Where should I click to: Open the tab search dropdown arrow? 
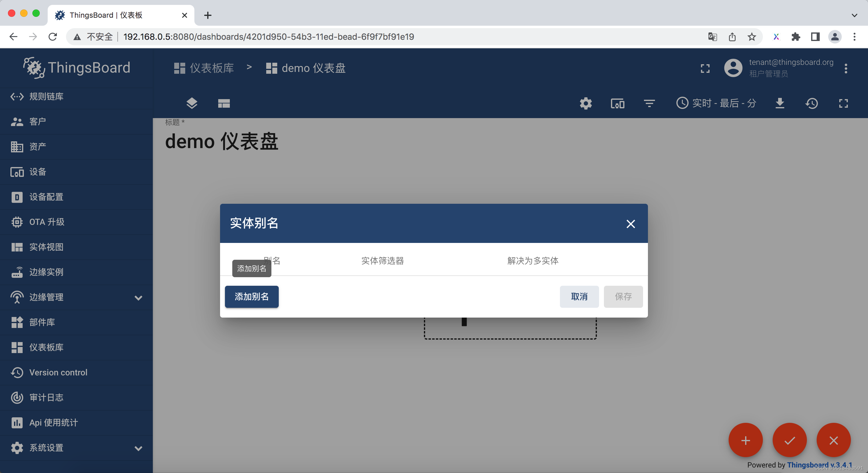tap(854, 15)
